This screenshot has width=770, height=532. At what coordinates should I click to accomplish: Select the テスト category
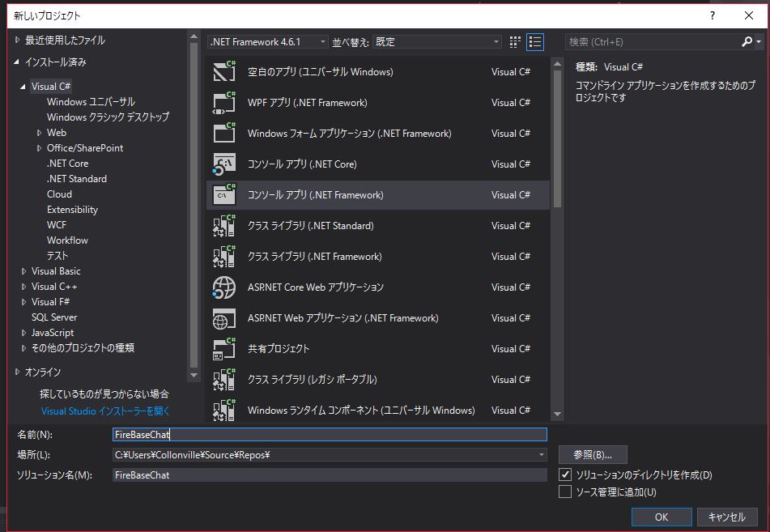[57, 255]
